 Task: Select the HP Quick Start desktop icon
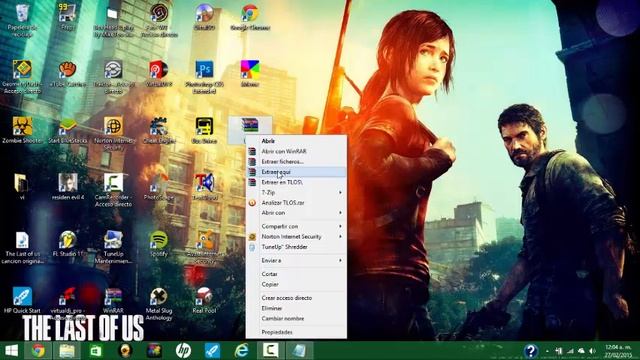(22, 300)
